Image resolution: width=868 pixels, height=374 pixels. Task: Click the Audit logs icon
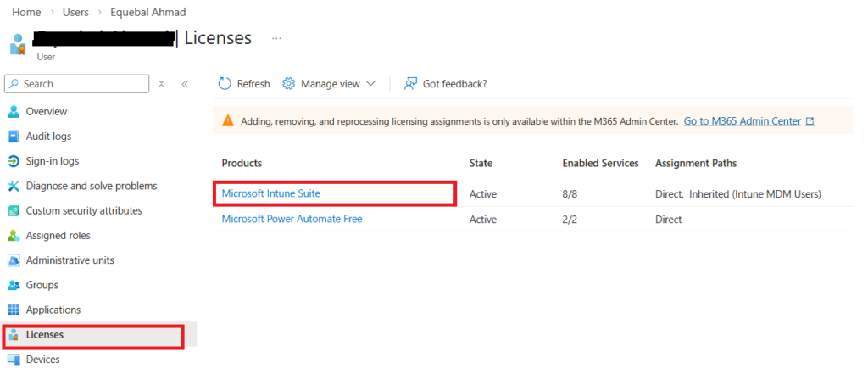coord(14,137)
